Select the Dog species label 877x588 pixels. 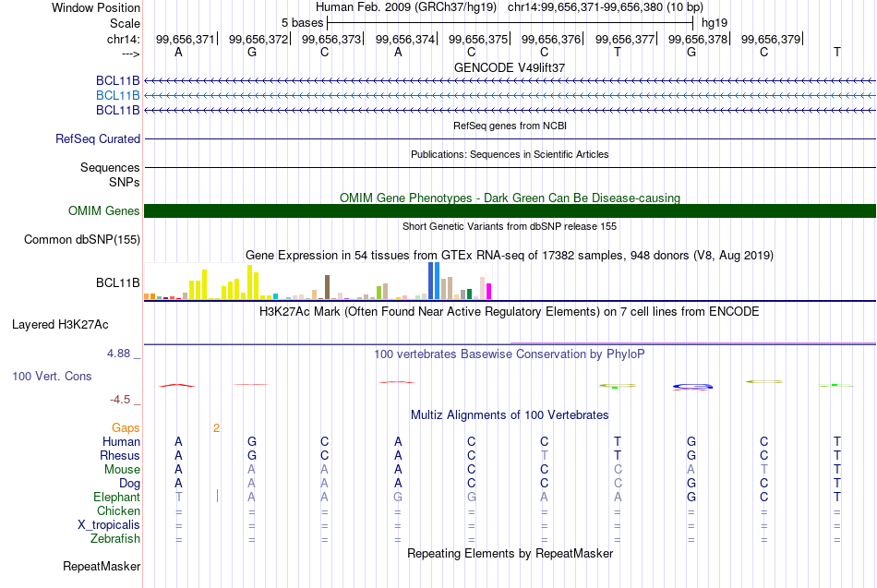[x=129, y=484]
